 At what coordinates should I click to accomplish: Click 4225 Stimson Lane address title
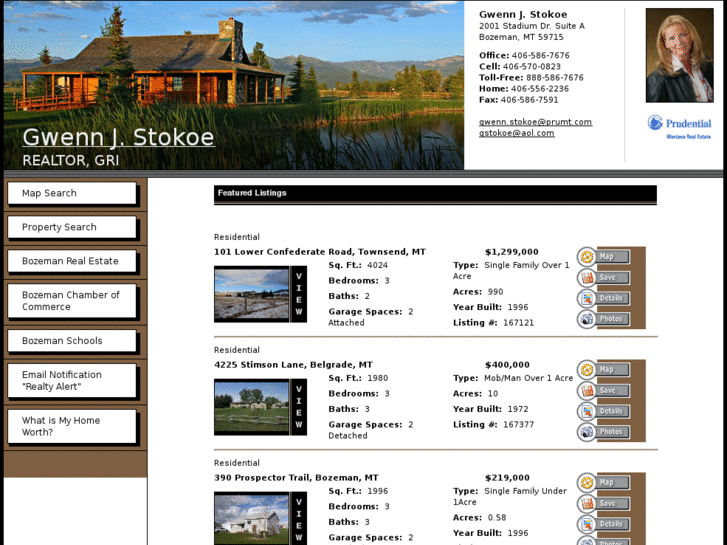[293, 365]
